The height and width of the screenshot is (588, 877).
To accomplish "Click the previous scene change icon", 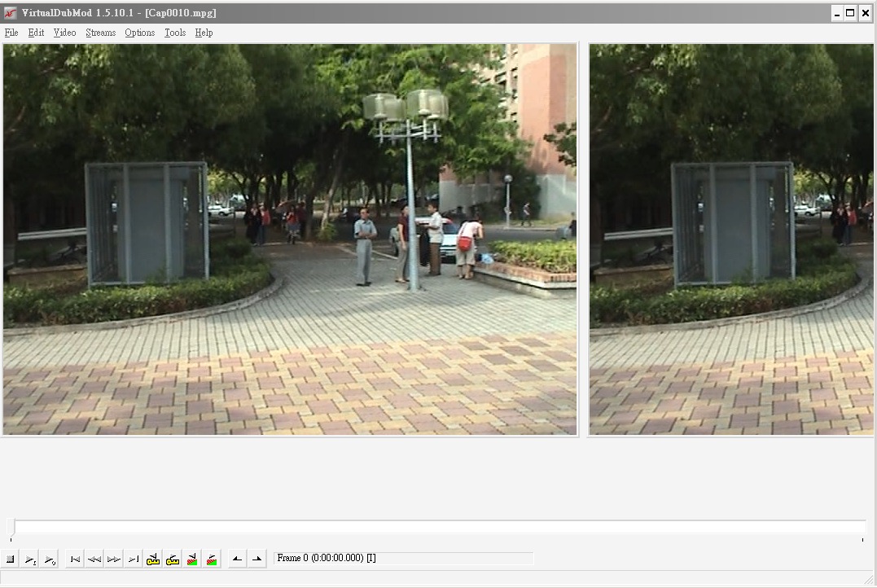I will pyautogui.click(x=192, y=559).
